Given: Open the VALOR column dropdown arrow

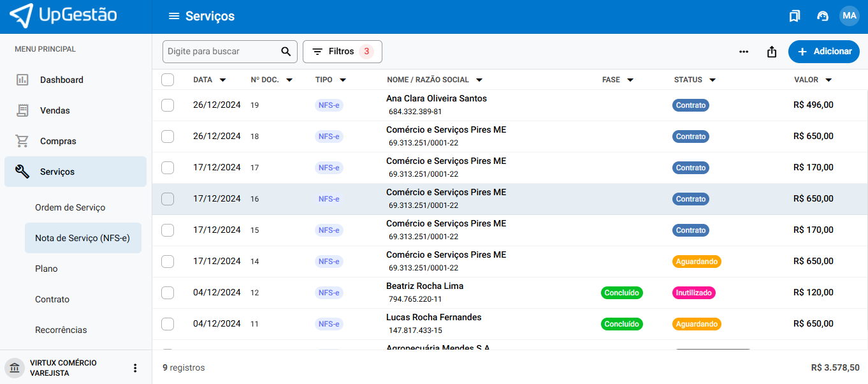Looking at the screenshot, I should [x=828, y=80].
